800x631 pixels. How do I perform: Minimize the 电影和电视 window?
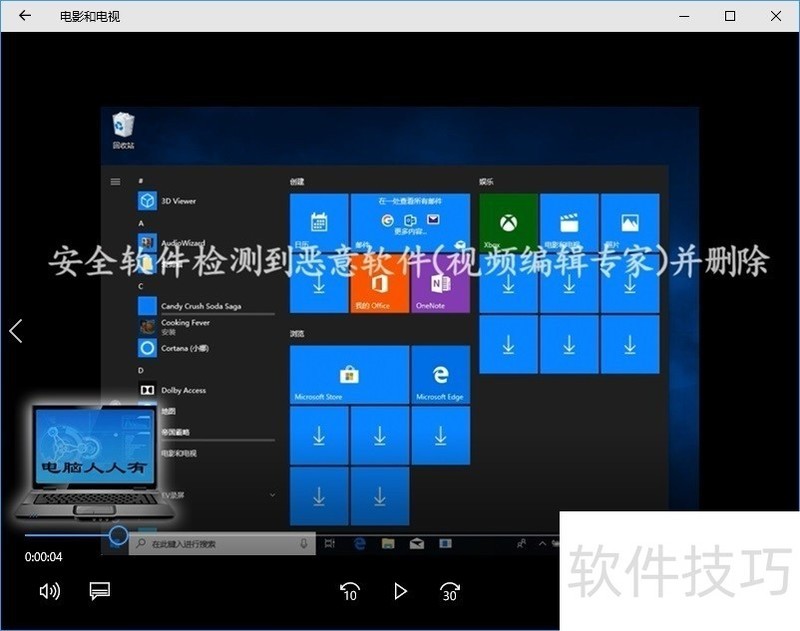coord(684,16)
